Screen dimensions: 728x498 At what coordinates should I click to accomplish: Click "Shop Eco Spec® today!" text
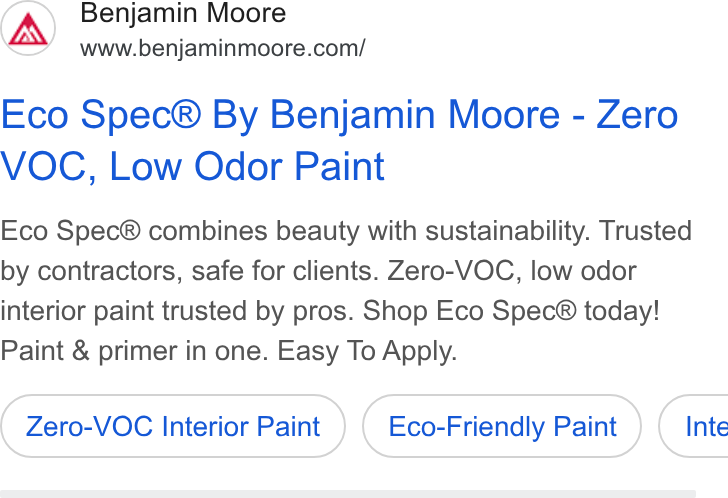point(511,310)
